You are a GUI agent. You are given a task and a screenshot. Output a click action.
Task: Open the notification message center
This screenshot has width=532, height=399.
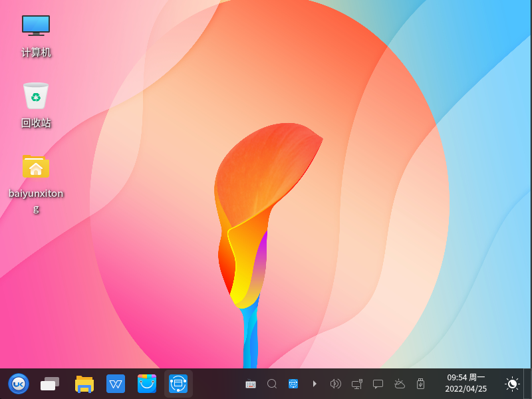coord(378,384)
